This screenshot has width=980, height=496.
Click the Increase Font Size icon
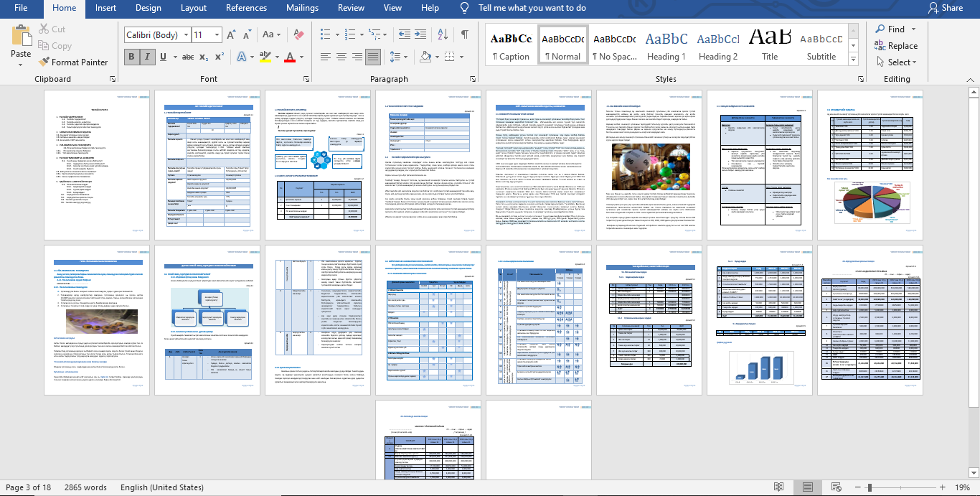tap(231, 34)
